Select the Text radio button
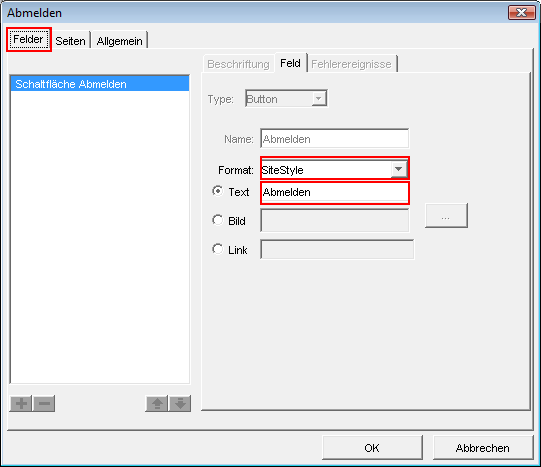Viewport: 541px width, 467px height. pyautogui.click(x=218, y=191)
